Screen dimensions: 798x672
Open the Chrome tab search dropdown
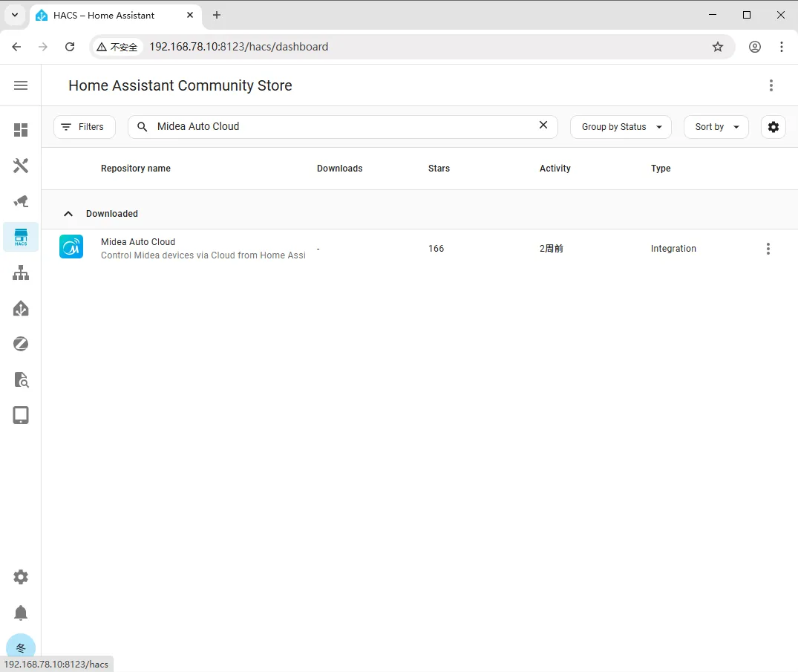coord(15,15)
